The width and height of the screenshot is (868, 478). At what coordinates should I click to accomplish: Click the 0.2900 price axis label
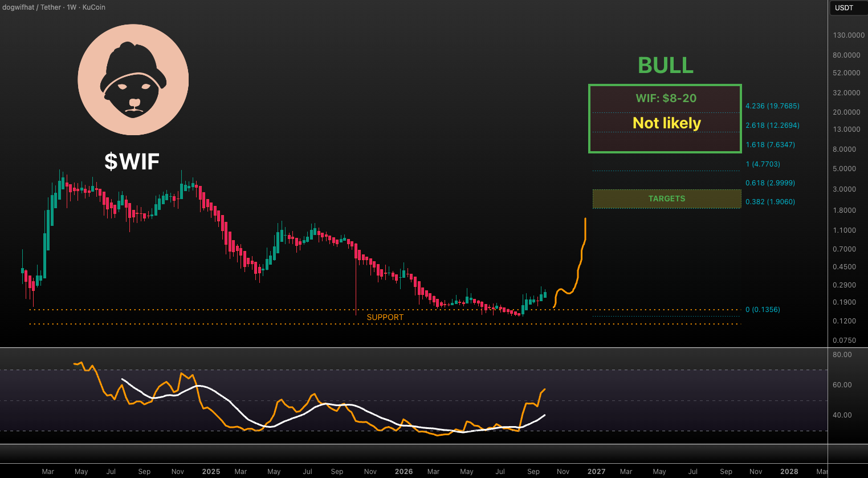tap(844, 285)
